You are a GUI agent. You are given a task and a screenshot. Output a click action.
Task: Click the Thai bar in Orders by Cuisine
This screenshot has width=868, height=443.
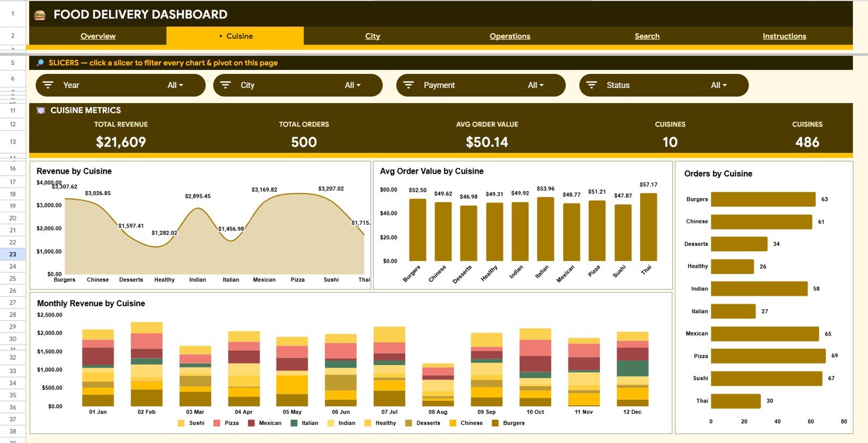(x=736, y=401)
